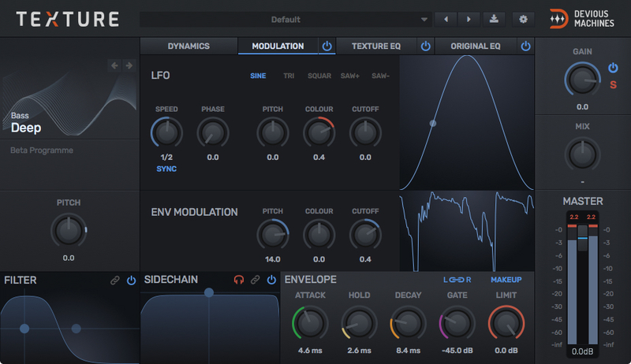This screenshot has height=364, width=631.
Task: Disable the Texture EQ power toggle
Action: [425, 46]
